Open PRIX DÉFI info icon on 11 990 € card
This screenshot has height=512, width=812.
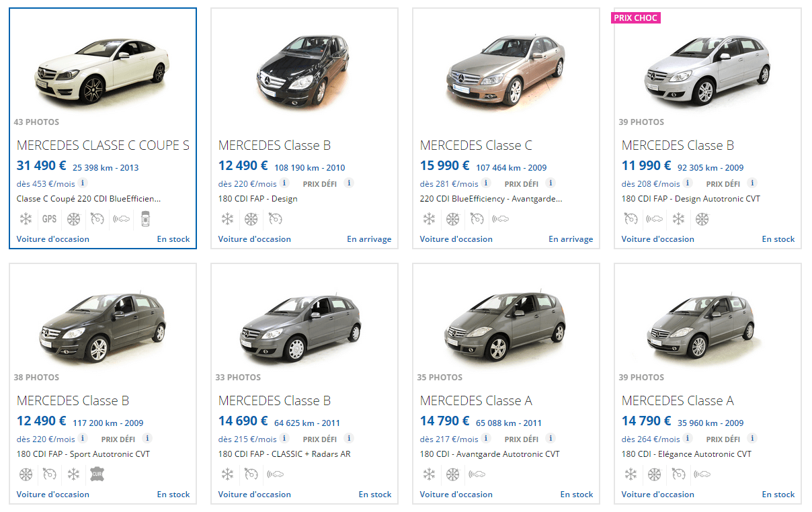point(752,183)
